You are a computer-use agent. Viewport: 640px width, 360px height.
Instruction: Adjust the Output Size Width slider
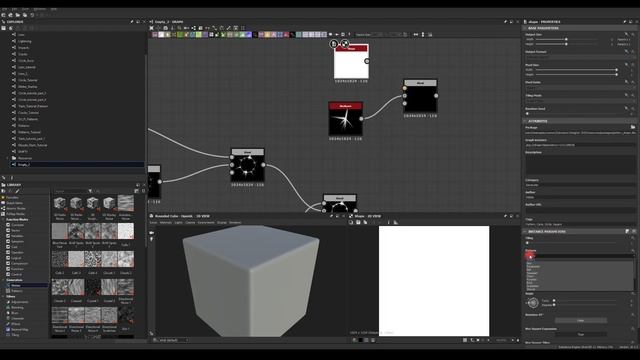coord(566,39)
